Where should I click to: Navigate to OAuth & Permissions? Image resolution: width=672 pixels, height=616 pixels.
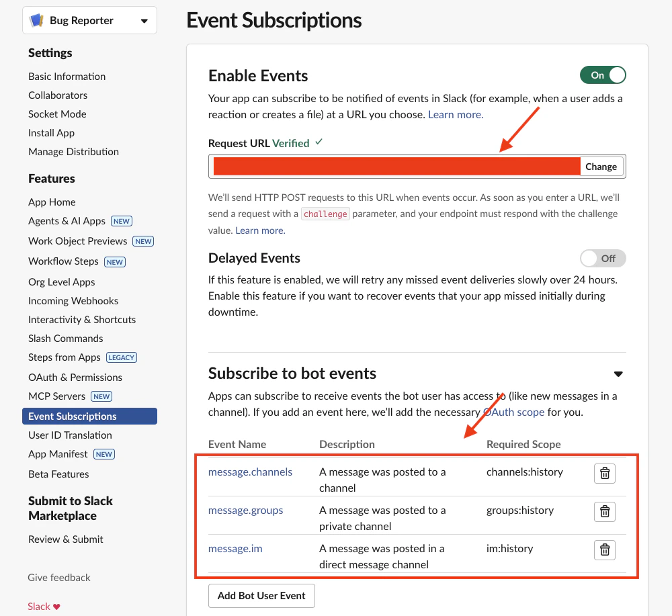(75, 377)
